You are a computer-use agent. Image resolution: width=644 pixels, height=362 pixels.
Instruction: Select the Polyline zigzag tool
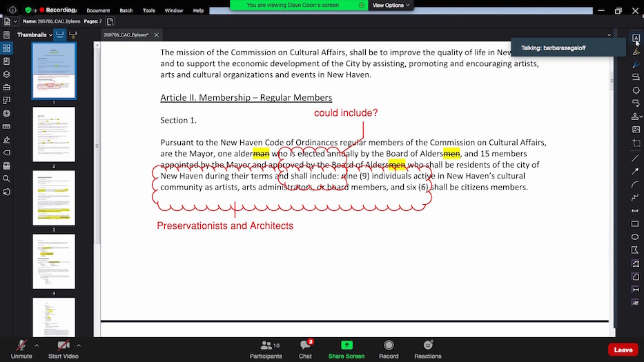click(x=635, y=198)
